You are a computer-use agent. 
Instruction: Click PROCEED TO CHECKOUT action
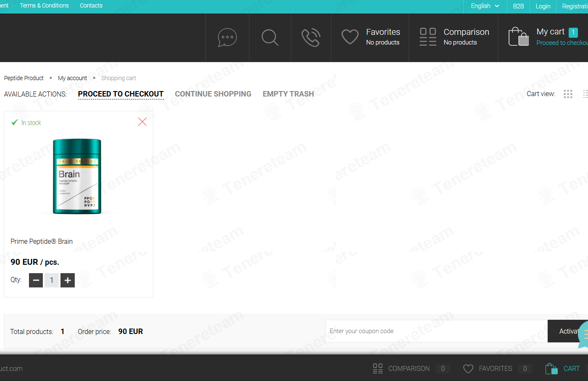121,94
